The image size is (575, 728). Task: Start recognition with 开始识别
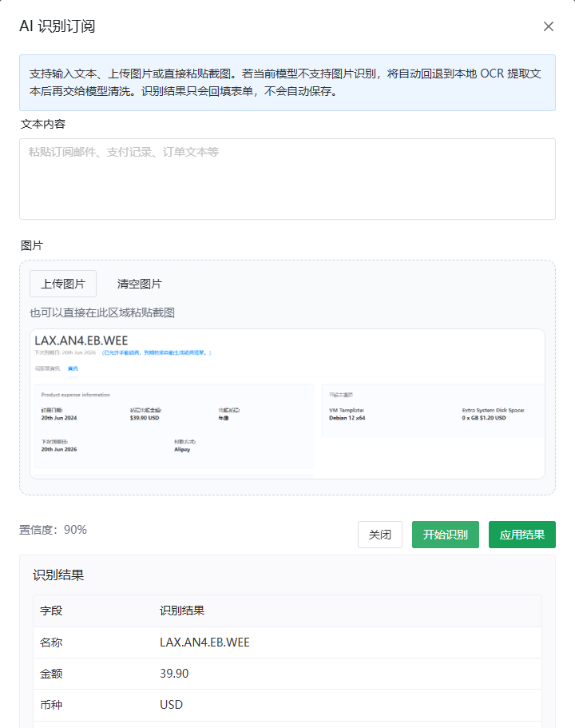tap(446, 535)
